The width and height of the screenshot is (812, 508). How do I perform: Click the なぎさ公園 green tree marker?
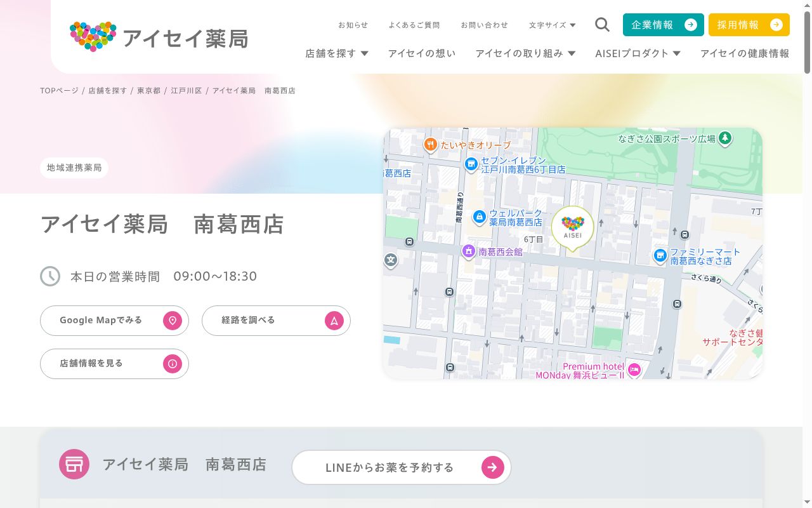(x=725, y=138)
